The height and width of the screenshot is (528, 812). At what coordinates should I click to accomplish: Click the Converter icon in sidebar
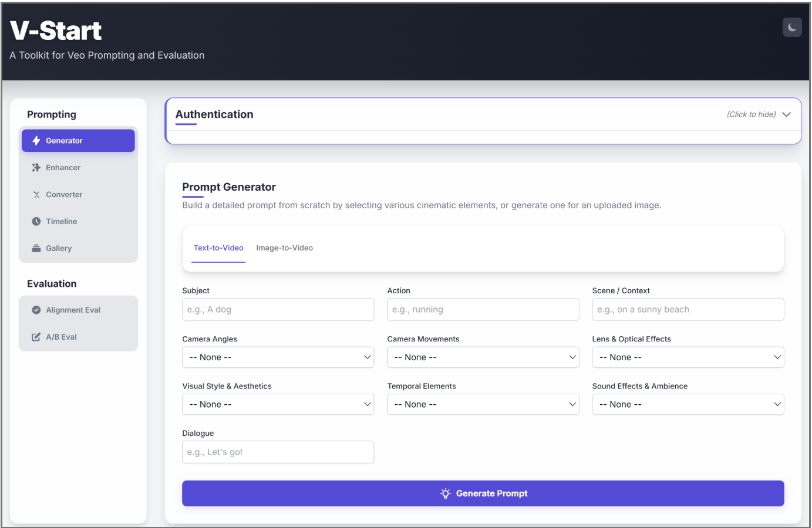click(x=36, y=195)
